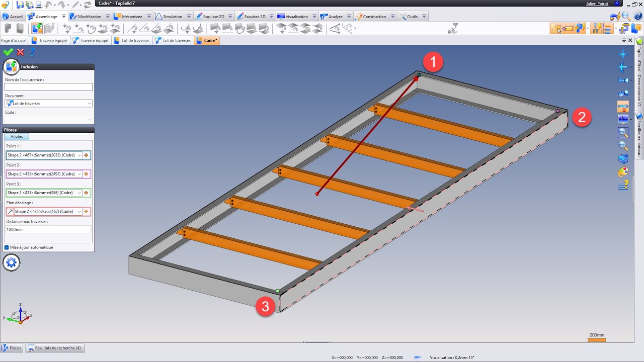644x362 pixels.
Task: Click the axis triad in the bottom-left corner
Action: [x=18, y=314]
